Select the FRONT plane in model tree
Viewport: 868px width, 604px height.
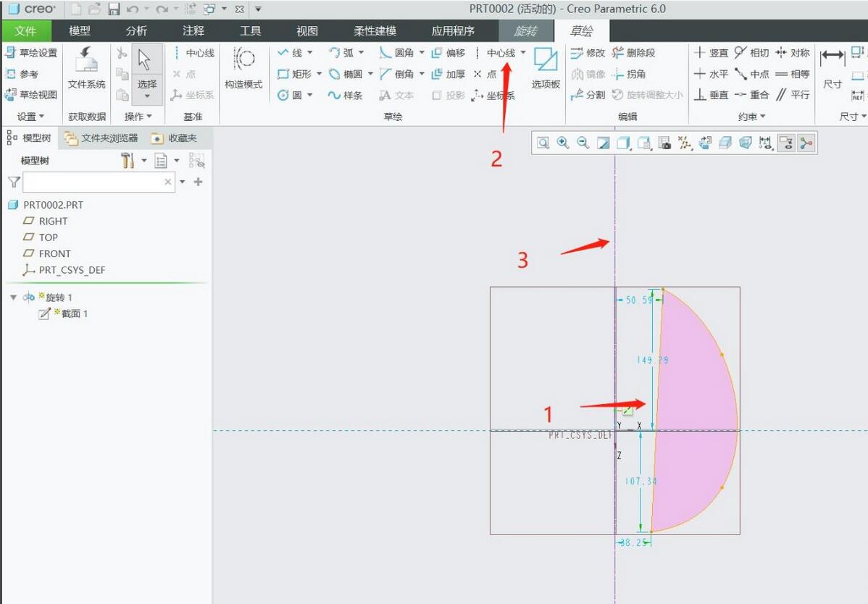[x=47, y=253]
